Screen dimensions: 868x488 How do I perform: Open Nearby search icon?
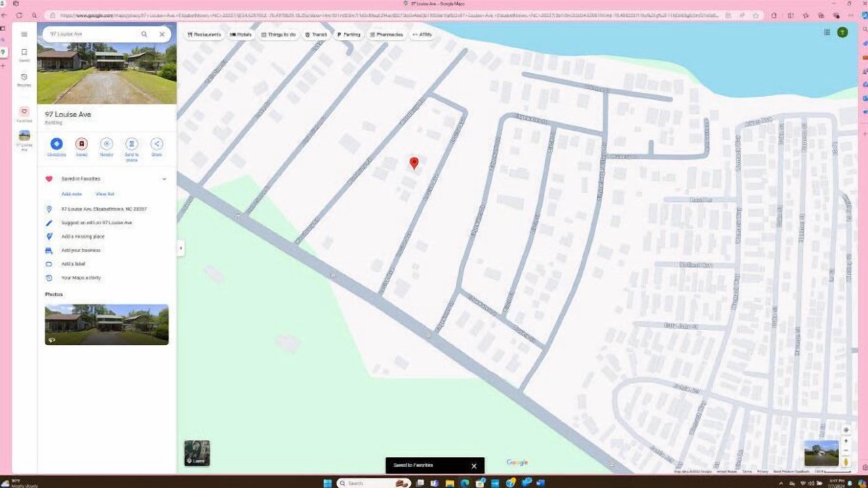point(106,144)
